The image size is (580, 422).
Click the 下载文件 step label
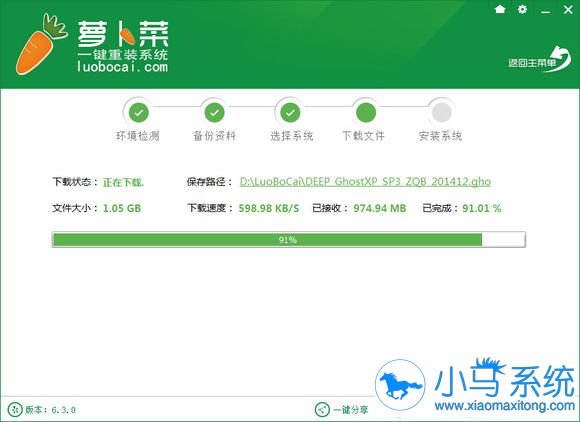click(363, 136)
